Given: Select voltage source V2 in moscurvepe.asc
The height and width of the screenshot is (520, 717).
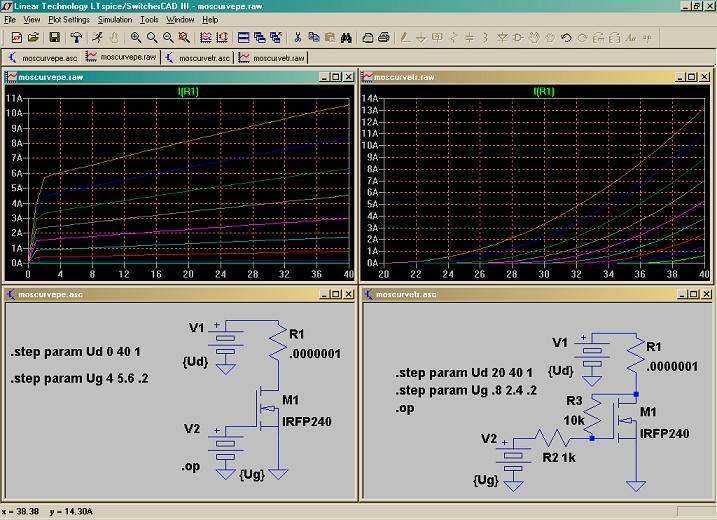Looking at the screenshot, I should [225, 448].
